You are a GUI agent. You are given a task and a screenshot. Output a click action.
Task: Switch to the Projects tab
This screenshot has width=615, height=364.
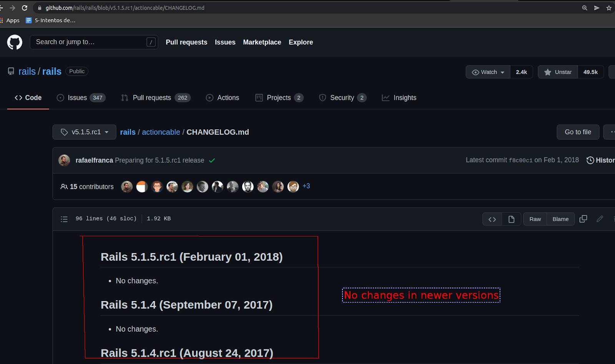[279, 98]
